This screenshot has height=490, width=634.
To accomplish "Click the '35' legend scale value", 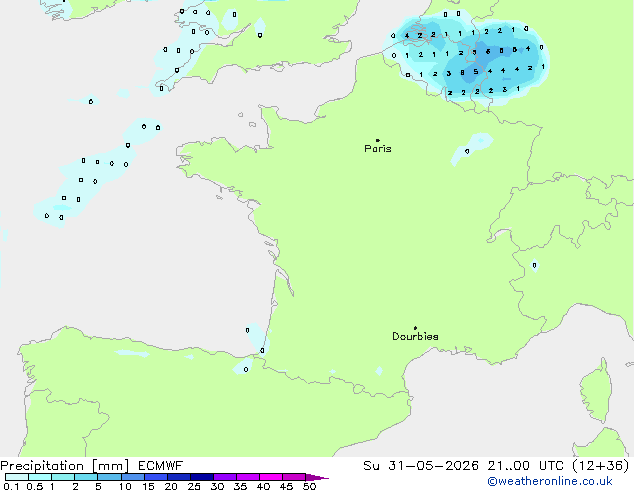I will point(240,486).
